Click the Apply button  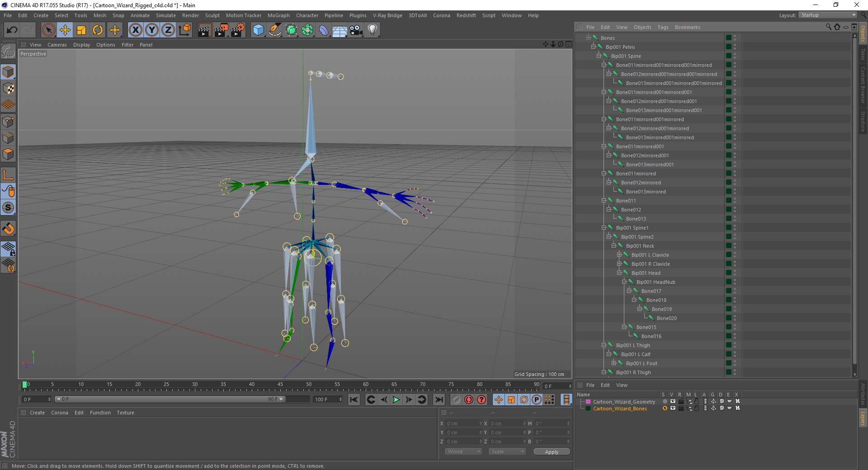pos(552,452)
